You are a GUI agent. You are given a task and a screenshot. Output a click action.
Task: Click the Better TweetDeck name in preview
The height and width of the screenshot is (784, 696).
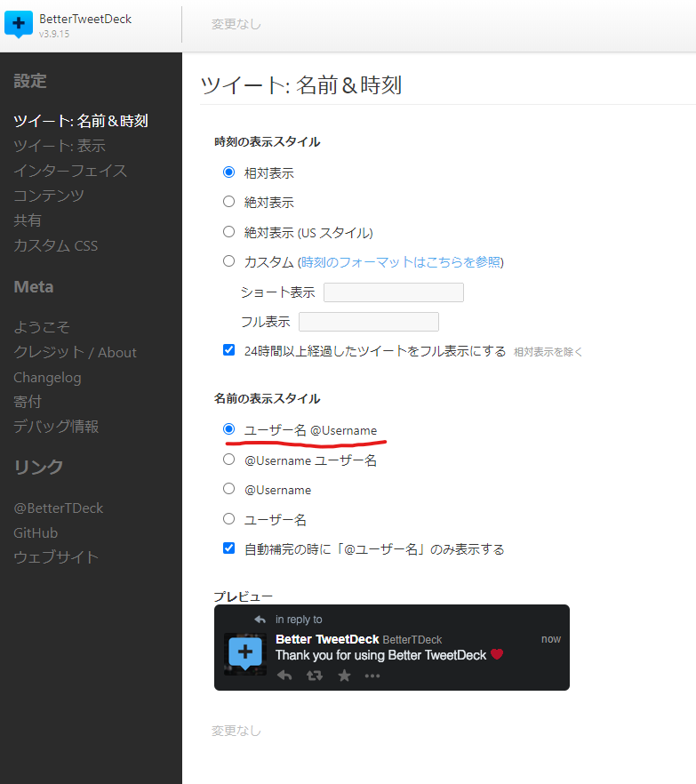click(327, 639)
